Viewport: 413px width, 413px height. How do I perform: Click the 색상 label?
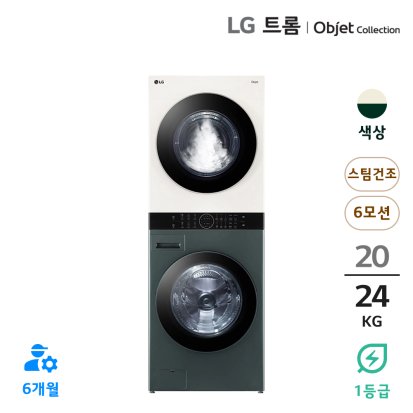(372, 133)
